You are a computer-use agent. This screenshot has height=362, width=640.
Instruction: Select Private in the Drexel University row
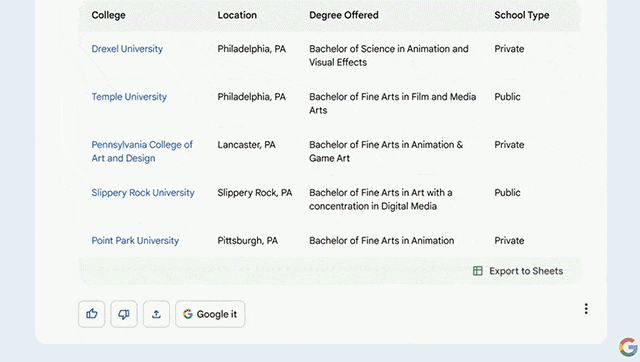tap(509, 49)
